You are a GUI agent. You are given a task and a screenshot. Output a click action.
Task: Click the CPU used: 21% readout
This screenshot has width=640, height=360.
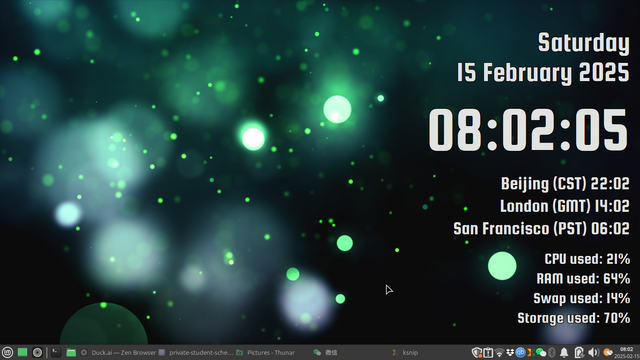click(587, 259)
